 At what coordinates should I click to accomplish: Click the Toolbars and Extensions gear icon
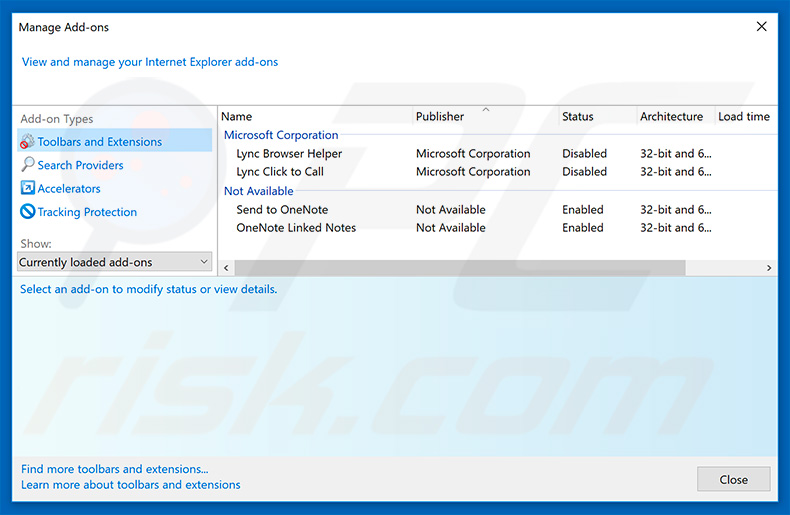27,142
